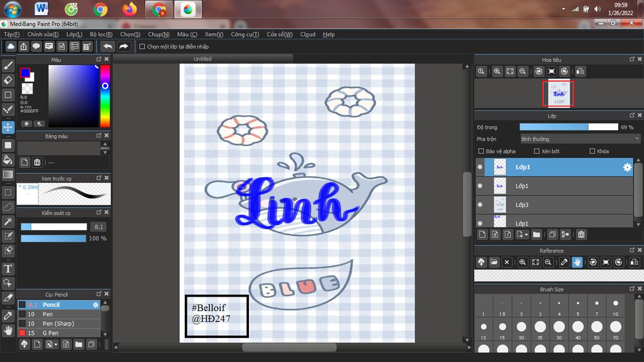Screen dimensions: 644x362
Task: Flip the view in Hoa tiêu panel
Action: (x=580, y=72)
